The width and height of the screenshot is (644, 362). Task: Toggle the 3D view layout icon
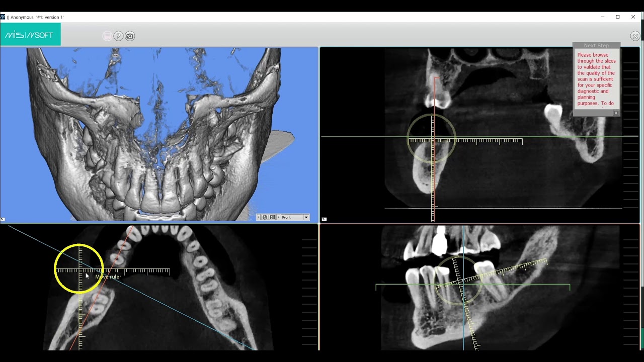tap(272, 217)
